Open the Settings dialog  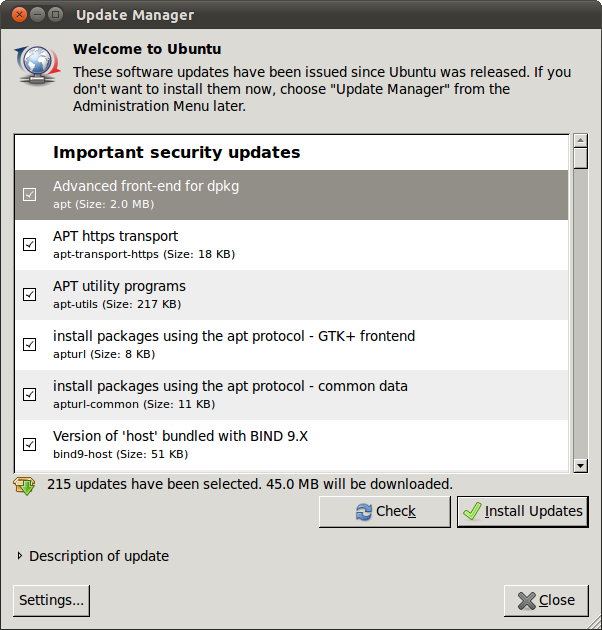click(x=51, y=600)
